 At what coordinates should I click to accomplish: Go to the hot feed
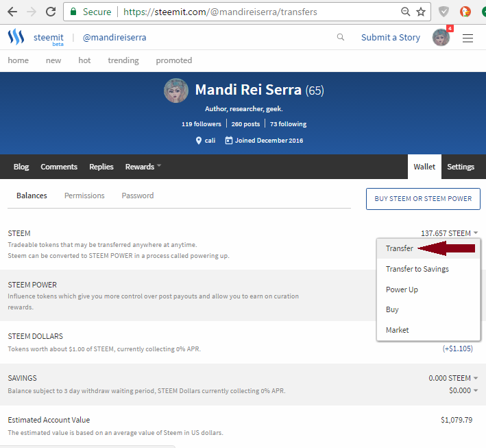pos(84,60)
